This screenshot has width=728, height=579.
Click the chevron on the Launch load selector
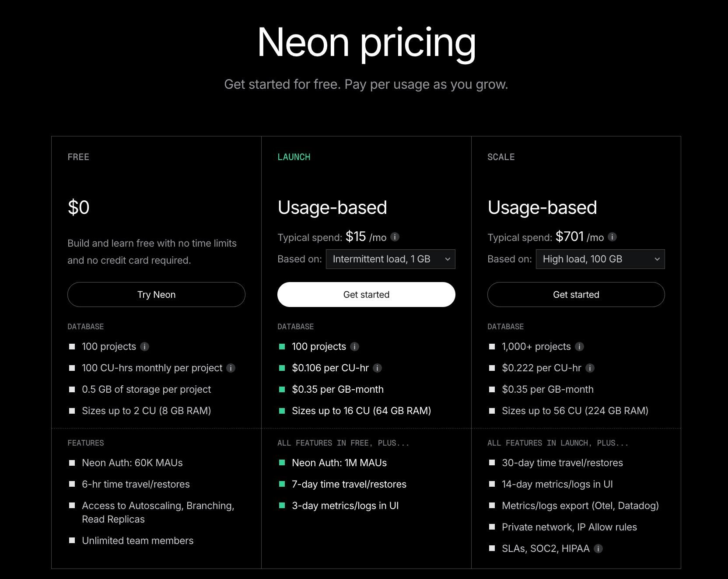(x=448, y=259)
